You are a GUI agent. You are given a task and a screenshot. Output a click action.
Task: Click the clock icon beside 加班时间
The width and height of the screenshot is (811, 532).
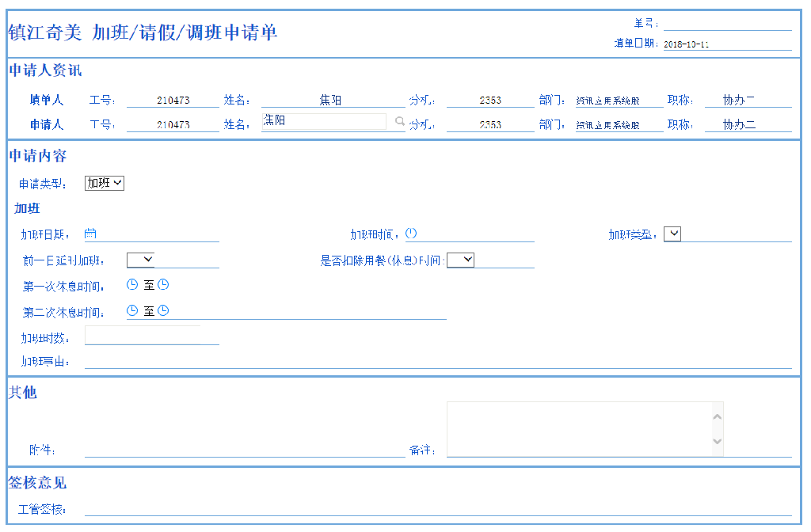point(411,234)
